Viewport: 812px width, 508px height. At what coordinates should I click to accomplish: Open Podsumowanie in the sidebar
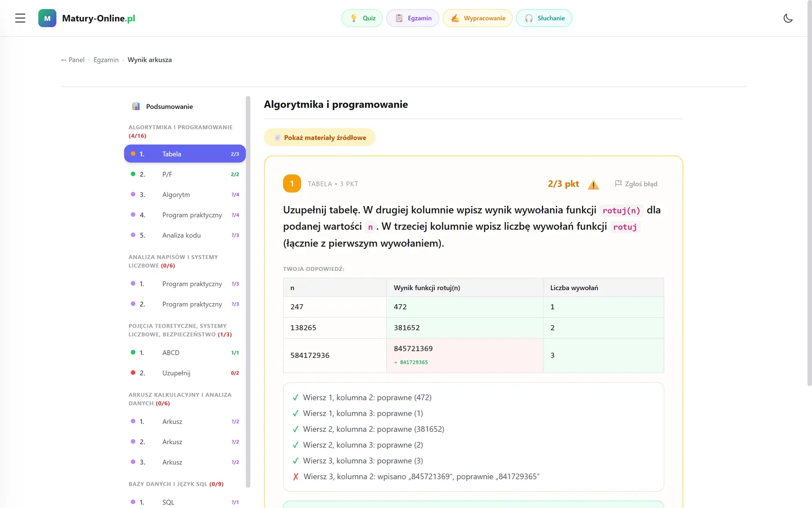[185, 106]
